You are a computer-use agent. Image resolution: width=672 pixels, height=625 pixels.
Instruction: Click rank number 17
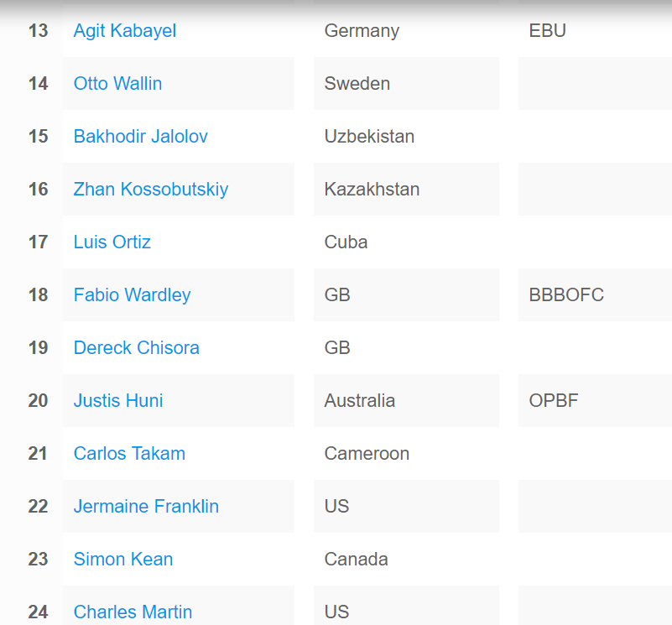coord(38,242)
